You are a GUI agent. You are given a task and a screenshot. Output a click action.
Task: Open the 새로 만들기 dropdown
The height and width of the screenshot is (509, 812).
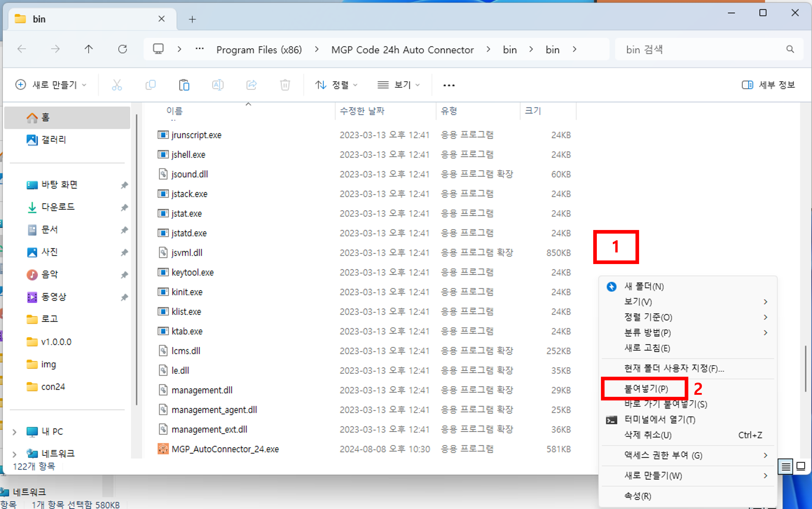click(x=51, y=85)
